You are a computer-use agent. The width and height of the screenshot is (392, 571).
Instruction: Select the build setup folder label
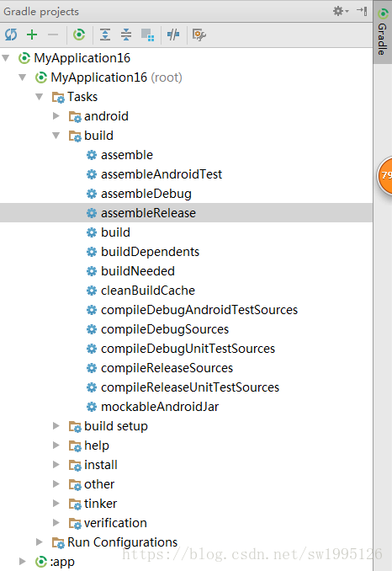click(116, 426)
